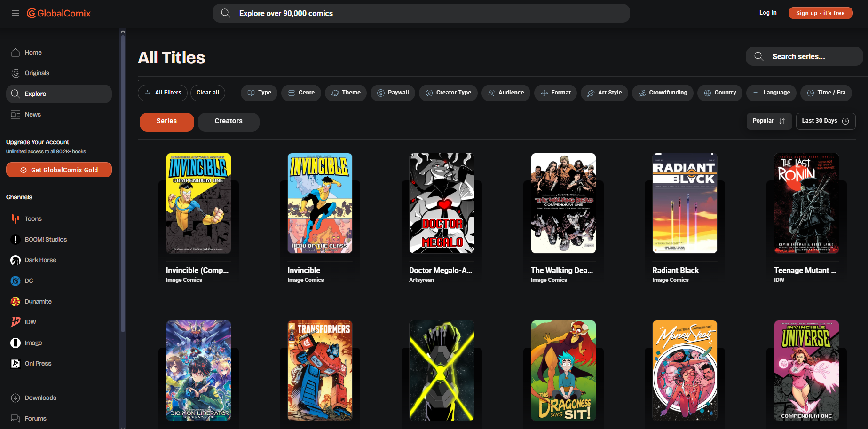Viewport: 868px width, 429px height.
Task: Click the series search magnifier icon
Action: click(758, 56)
